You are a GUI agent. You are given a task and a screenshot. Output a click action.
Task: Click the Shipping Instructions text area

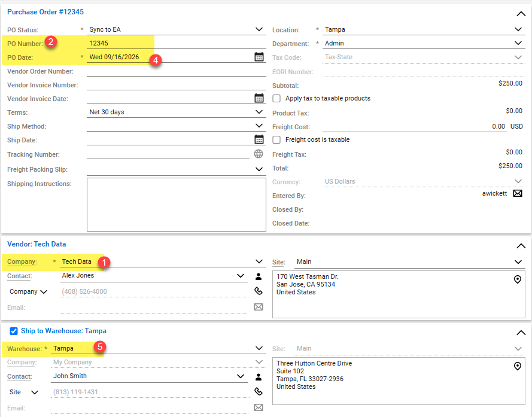coord(177,205)
